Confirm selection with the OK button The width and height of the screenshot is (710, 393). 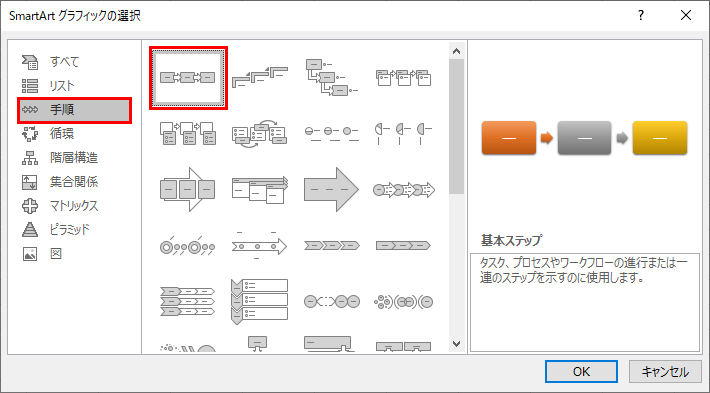[x=581, y=372]
